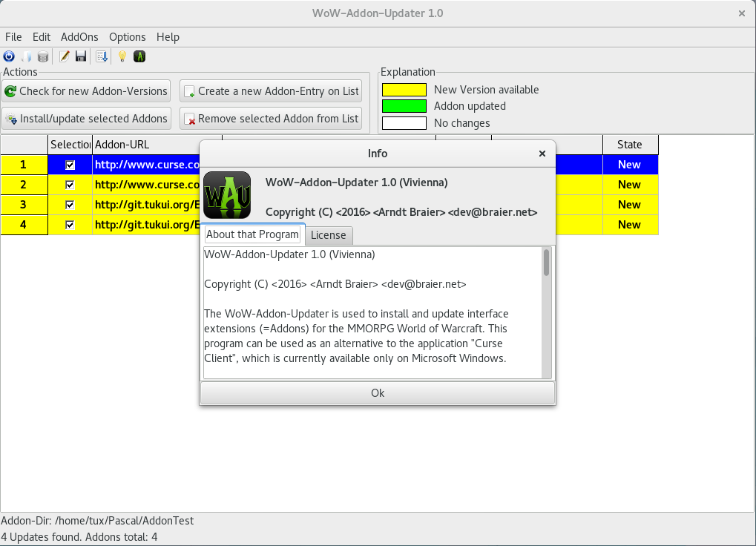Click the State column header
This screenshot has height=546, width=756.
tap(630, 145)
